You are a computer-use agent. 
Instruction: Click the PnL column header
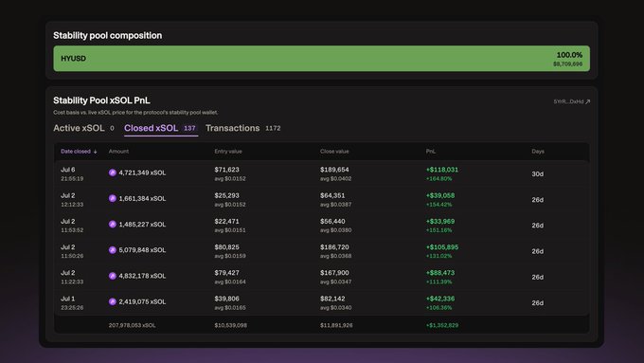pos(430,152)
